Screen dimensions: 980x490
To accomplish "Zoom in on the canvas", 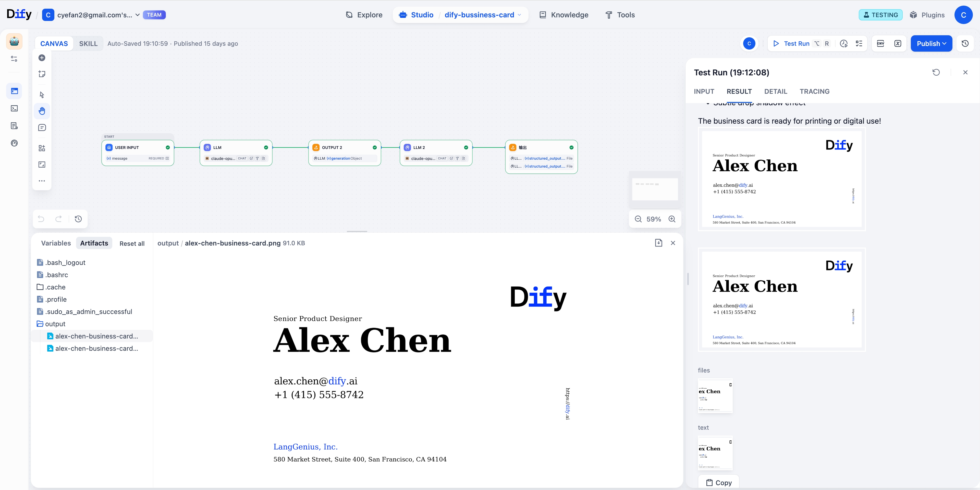I will coord(672,219).
